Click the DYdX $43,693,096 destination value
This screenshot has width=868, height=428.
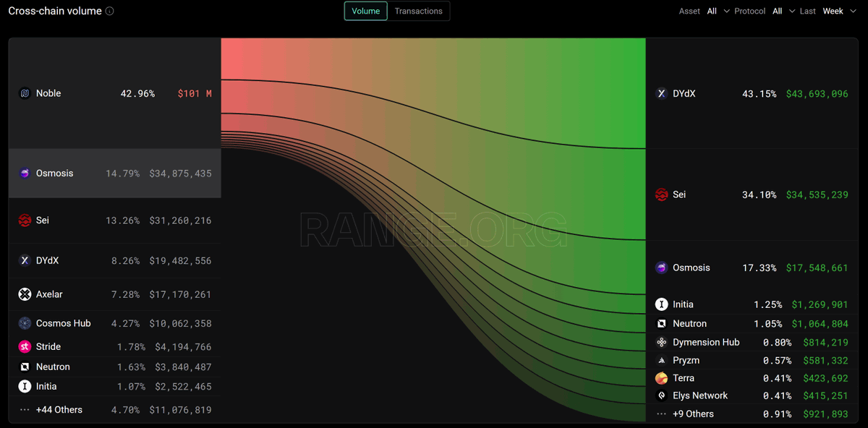tap(817, 93)
